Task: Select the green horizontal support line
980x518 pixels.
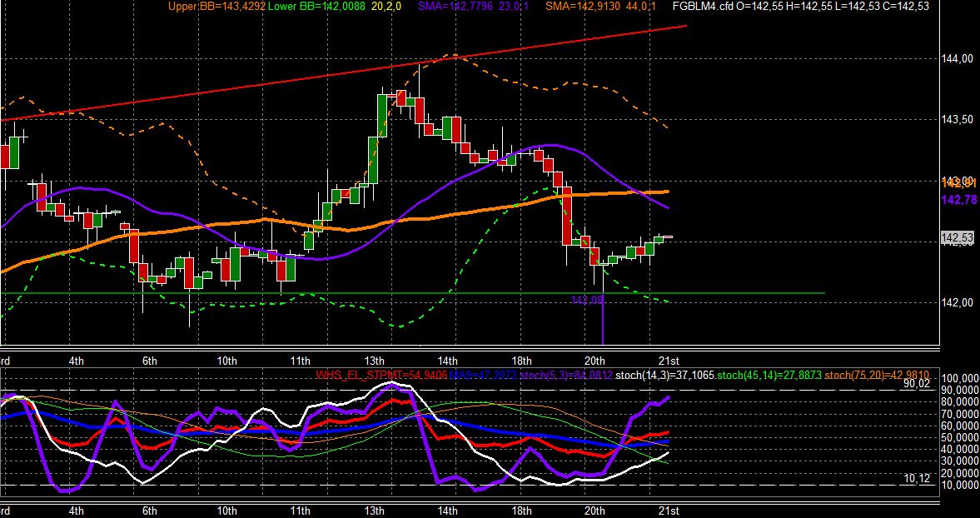Action: pyautogui.click(x=412, y=292)
